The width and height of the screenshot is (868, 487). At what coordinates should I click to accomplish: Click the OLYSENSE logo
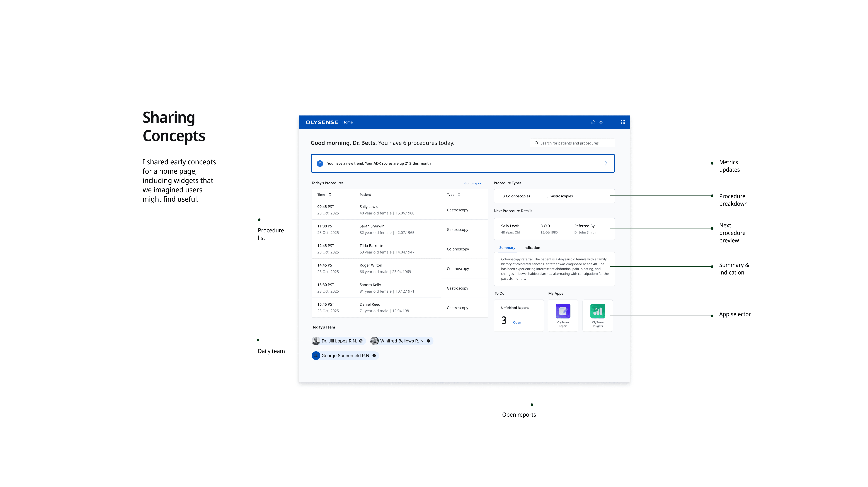click(x=321, y=122)
